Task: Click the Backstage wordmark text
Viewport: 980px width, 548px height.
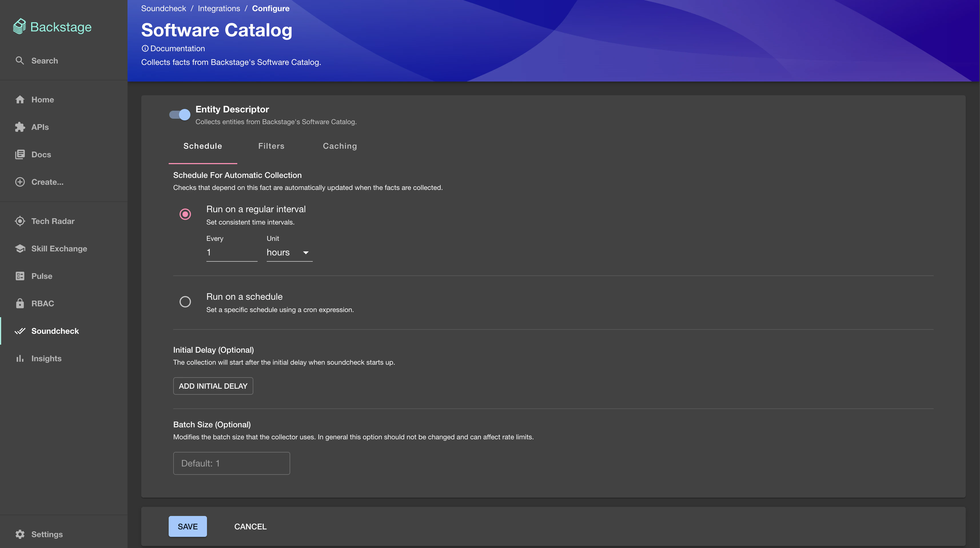Action: (61, 27)
